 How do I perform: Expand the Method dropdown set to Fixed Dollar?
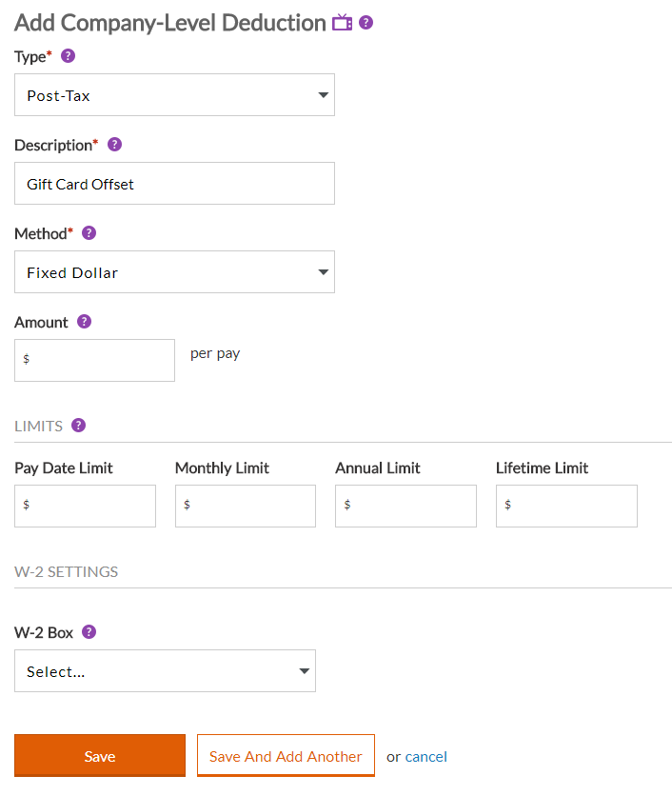click(174, 271)
